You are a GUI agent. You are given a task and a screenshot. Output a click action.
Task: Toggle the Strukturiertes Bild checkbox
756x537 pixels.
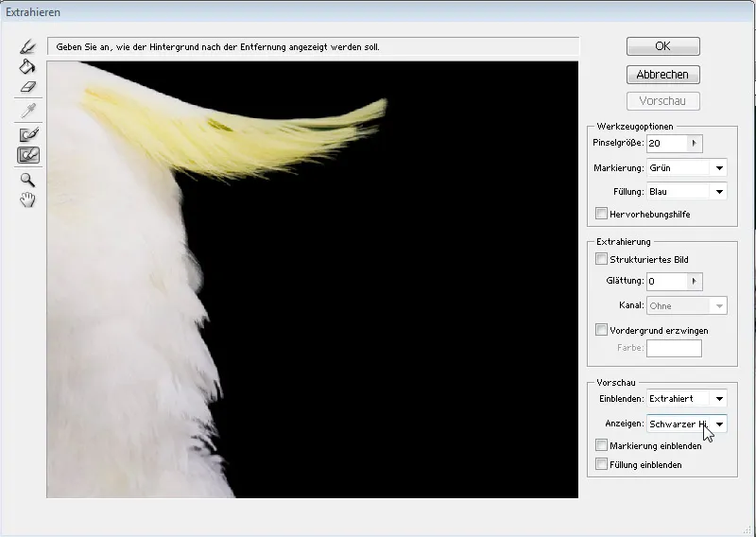tap(602, 259)
